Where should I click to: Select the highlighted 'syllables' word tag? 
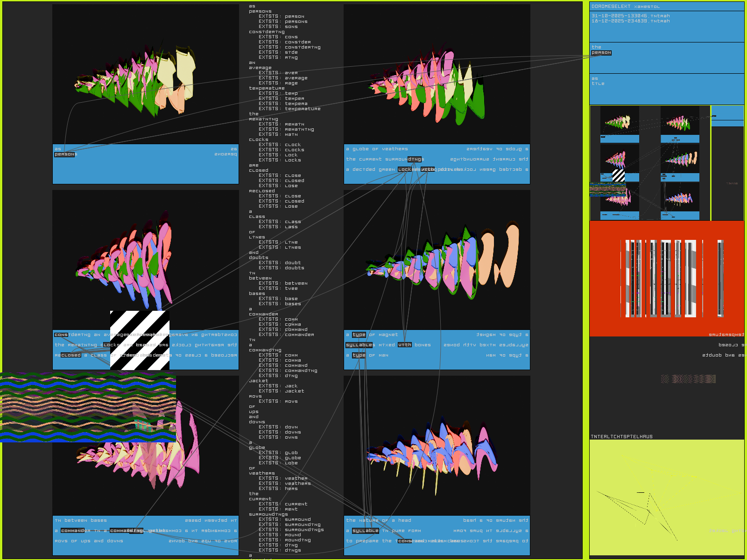coord(359,345)
